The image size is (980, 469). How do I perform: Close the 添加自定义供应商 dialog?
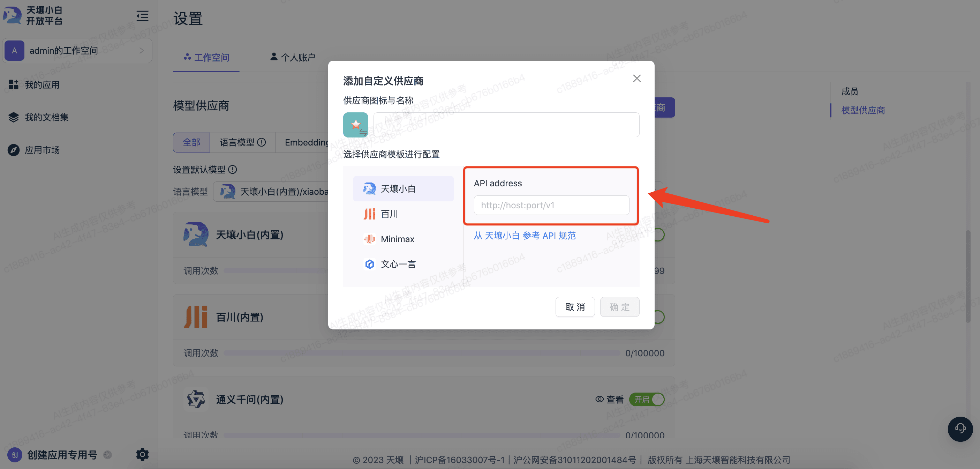(636, 79)
